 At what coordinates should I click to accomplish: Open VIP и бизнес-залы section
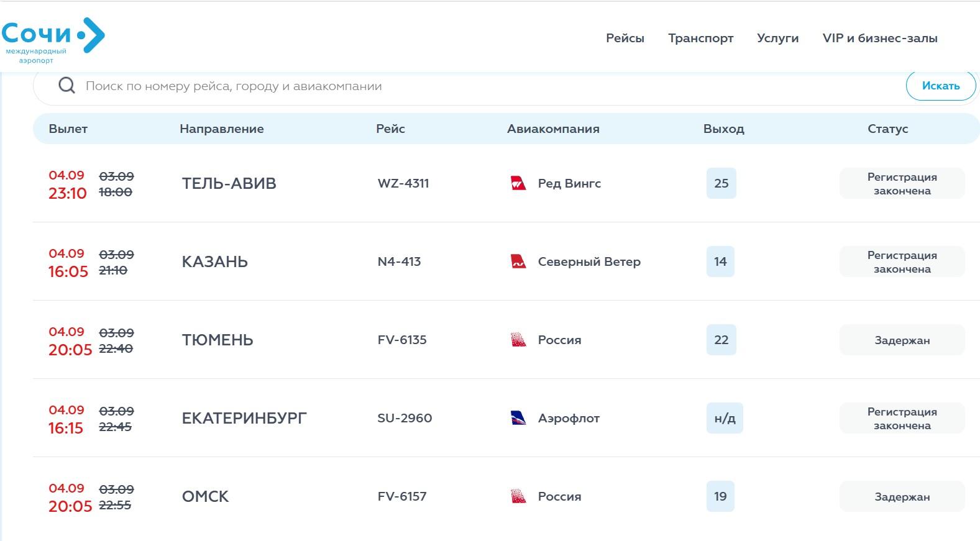(x=880, y=38)
